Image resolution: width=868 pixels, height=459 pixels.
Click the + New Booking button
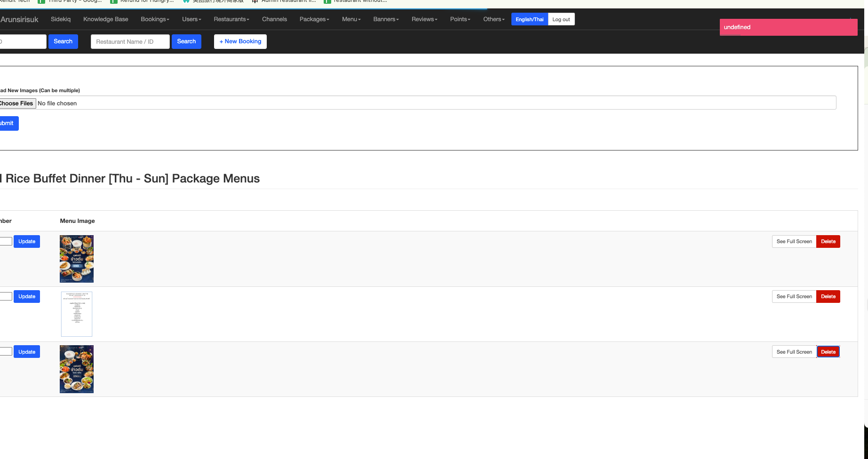coord(240,41)
